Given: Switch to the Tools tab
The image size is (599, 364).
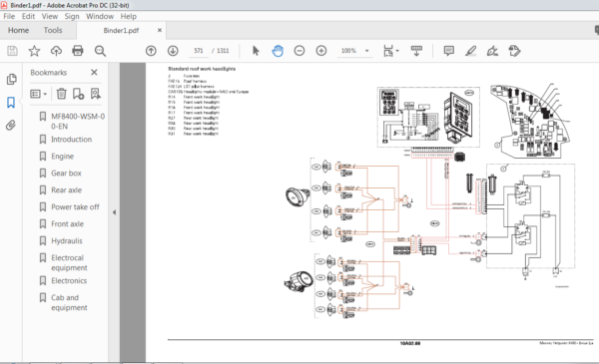Looking at the screenshot, I should pyautogui.click(x=53, y=30).
